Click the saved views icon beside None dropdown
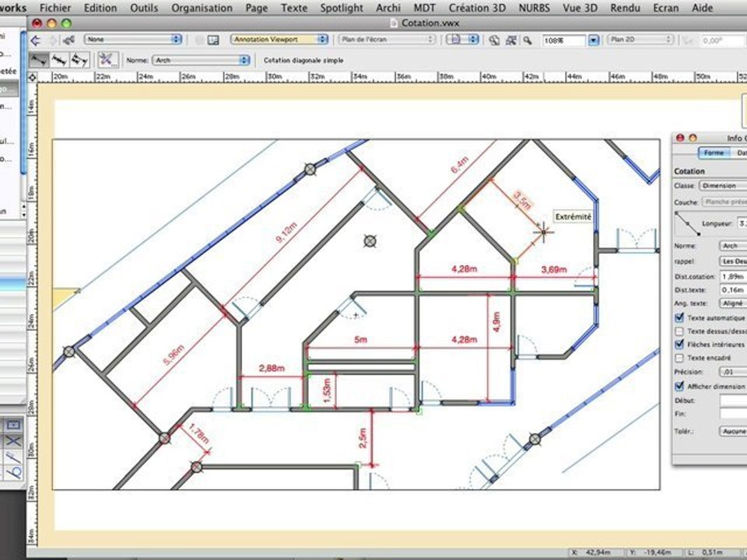The image size is (747, 560). point(69,40)
